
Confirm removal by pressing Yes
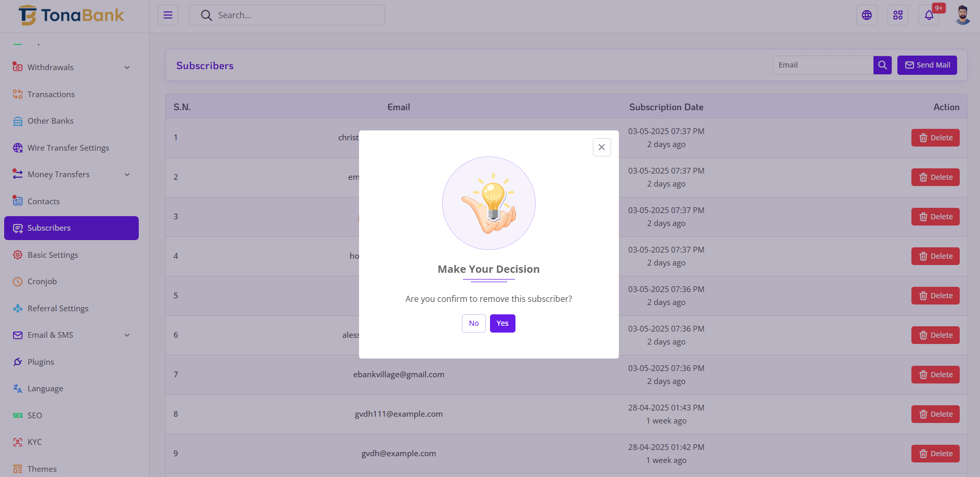502,323
